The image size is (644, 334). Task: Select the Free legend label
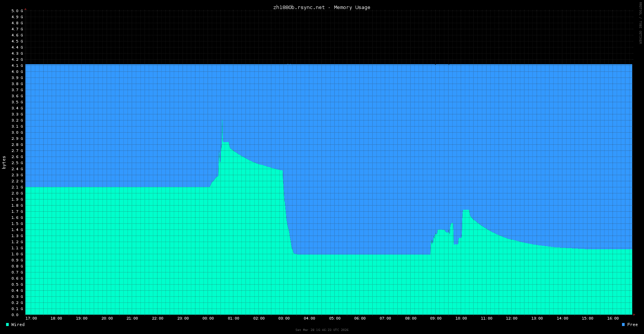coord(632,325)
